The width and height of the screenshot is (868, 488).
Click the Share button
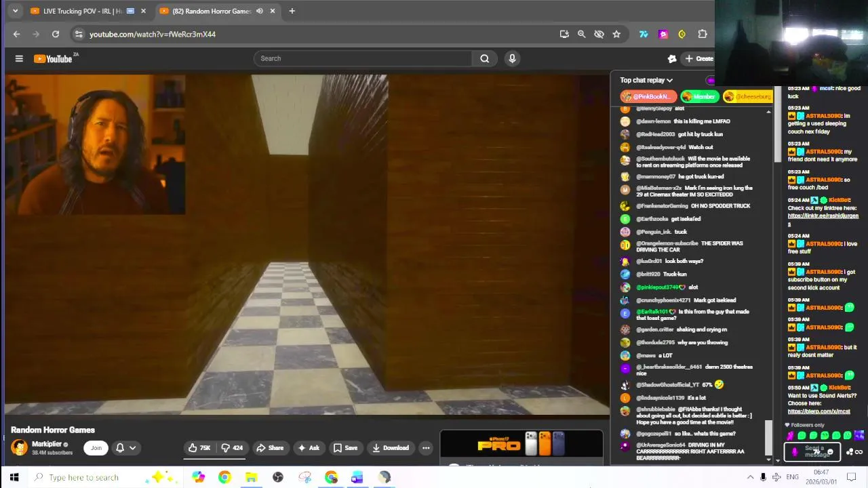point(270,447)
